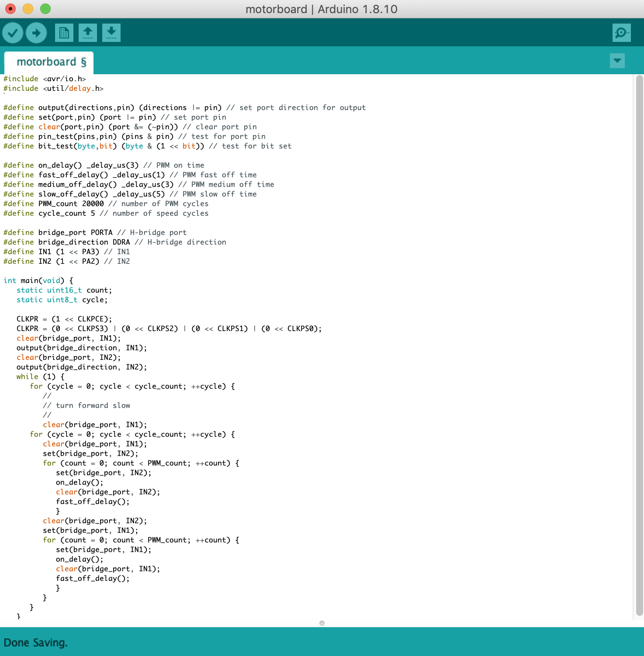
Task: Click the Verify sketch checkmark icon
Action: point(13,33)
